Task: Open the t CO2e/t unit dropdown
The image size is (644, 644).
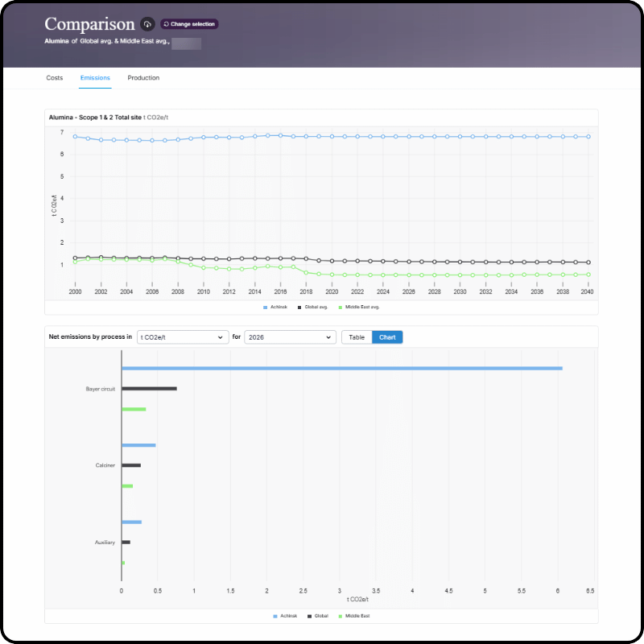Action: click(183, 337)
